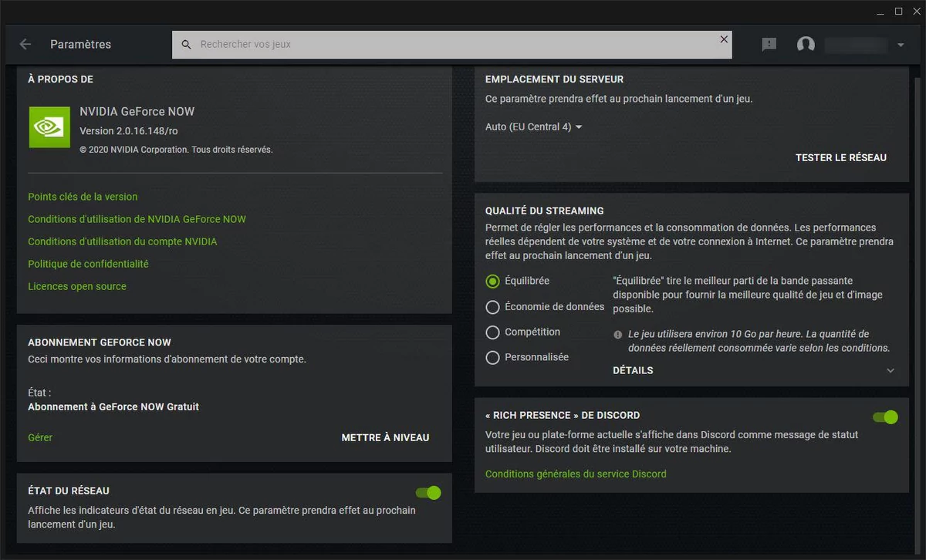Screen dimensions: 926x560
Task: Click the user profile avatar icon
Action: (806, 45)
